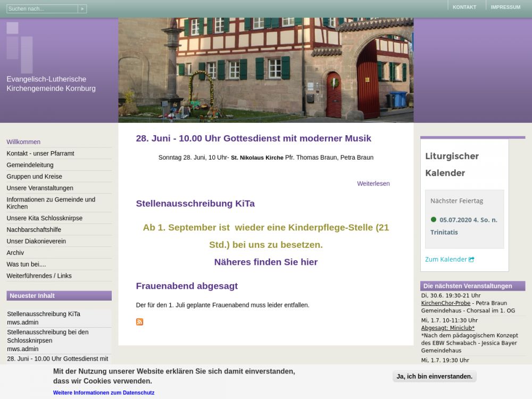Click the half-timbered house header image
This screenshot has height=399, width=532.
click(x=265, y=70)
